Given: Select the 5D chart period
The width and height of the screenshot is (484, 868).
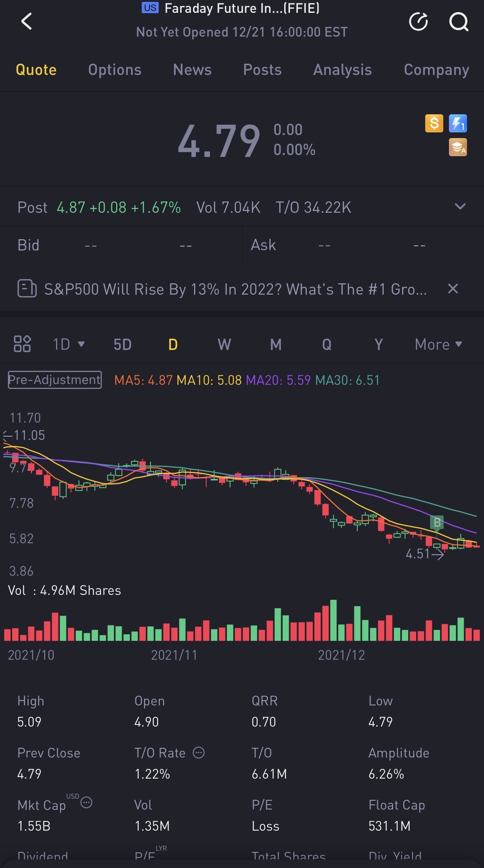Looking at the screenshot, I should pyautogui.click(x=123, y=344).
